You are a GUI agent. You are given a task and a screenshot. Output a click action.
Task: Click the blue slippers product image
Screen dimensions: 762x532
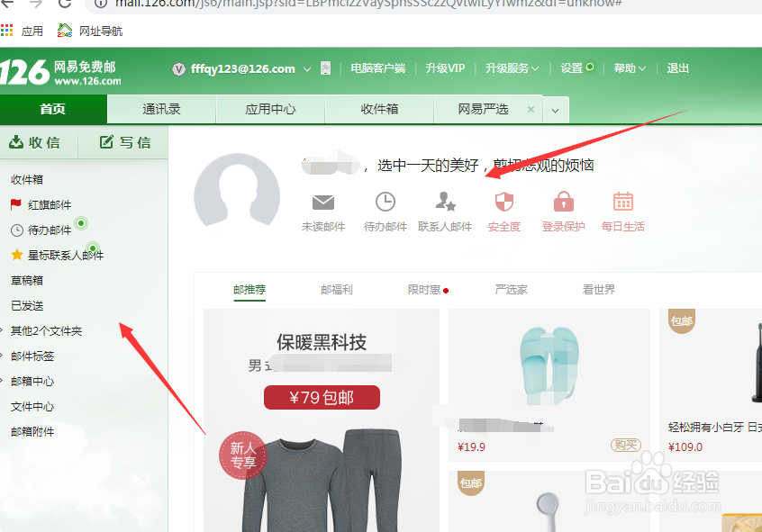[549, 365]
